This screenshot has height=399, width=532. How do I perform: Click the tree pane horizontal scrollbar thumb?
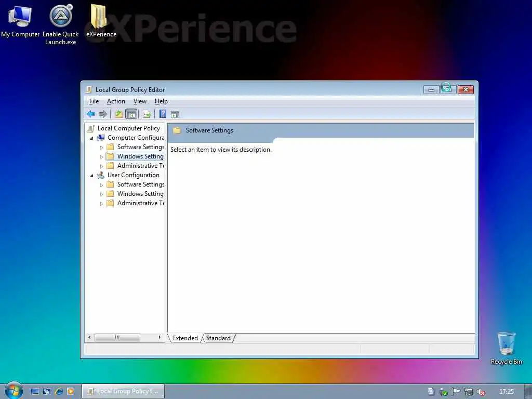(x=117, y=337)
